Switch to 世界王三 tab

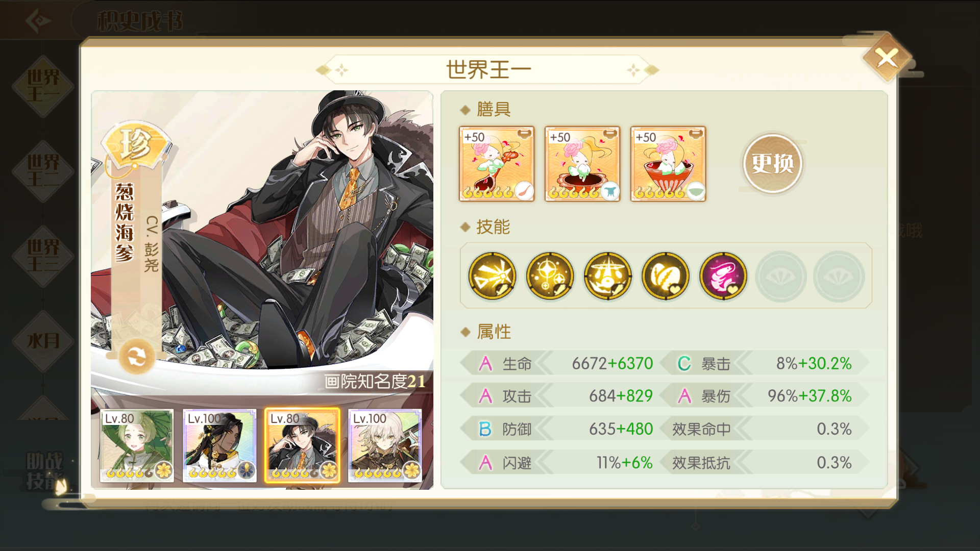click(43, 256)
